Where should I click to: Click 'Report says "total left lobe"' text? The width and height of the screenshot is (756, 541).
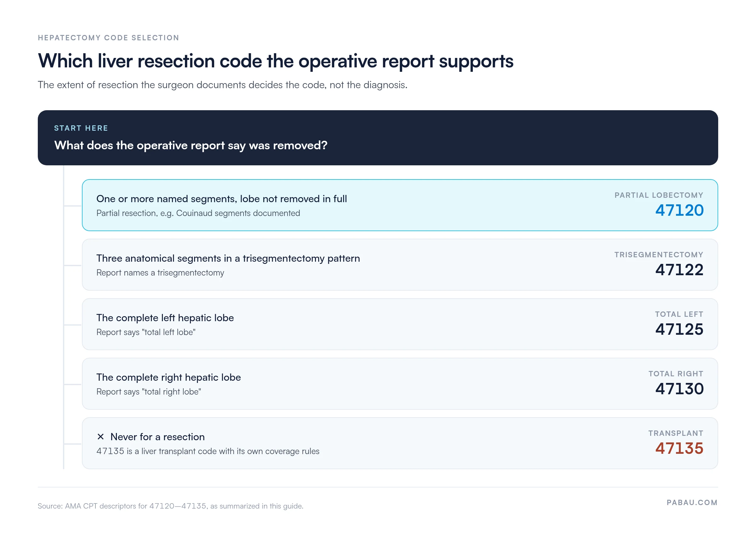(x=146, y=332)
